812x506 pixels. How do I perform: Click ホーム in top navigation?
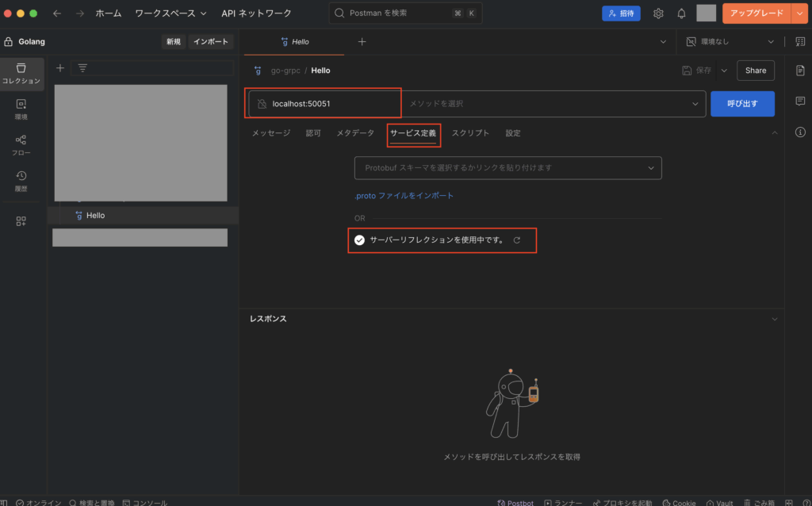[108, 13]
